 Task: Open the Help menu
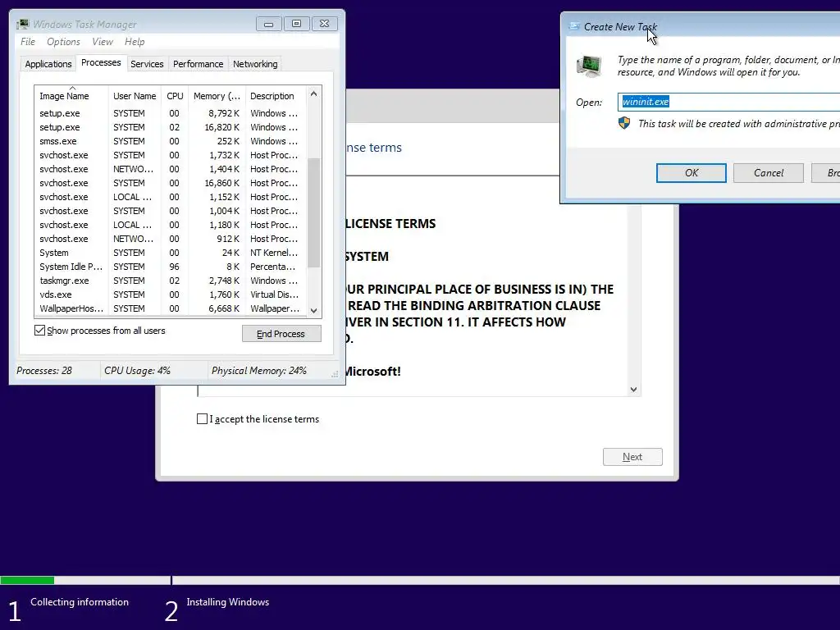click(135, 42)
